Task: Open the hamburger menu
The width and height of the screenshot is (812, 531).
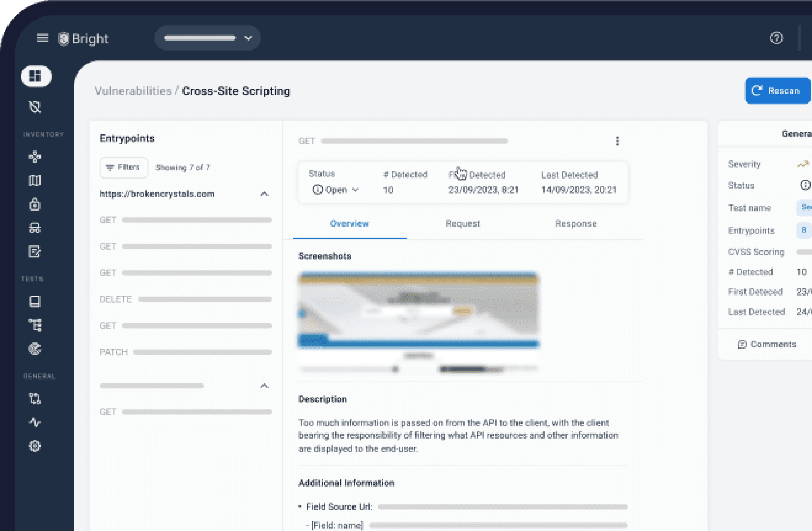Action: 42,38
